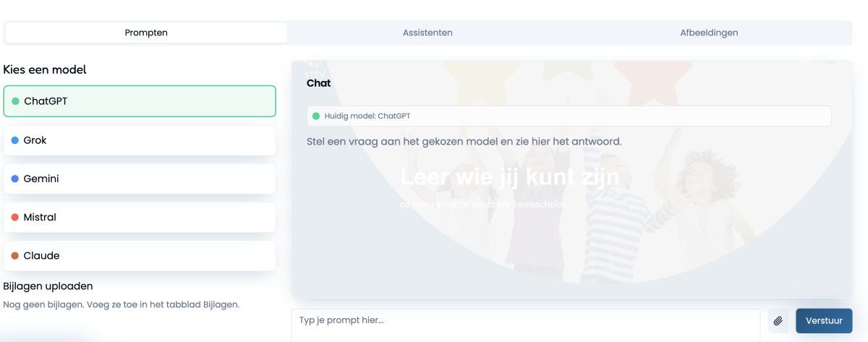Click the 'Huidig model: ChatGPT' bar

(x=569, y=116)
